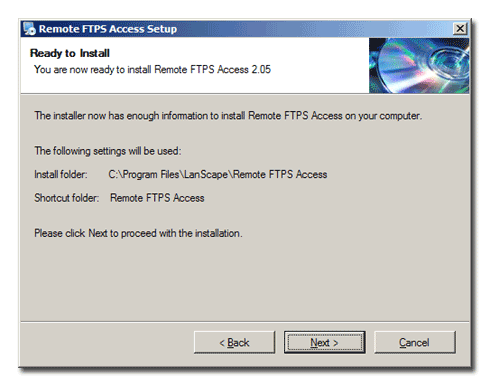Click the 'Please click Next to proceed' instruction

(138, 233)
